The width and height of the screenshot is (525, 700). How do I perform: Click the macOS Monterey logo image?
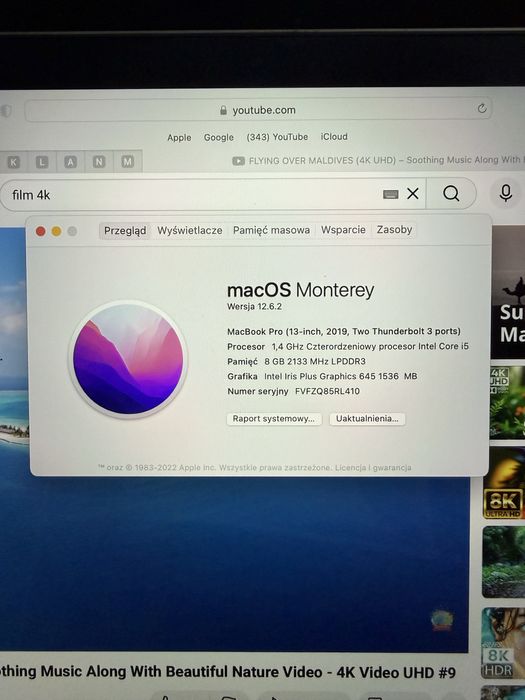128,359
